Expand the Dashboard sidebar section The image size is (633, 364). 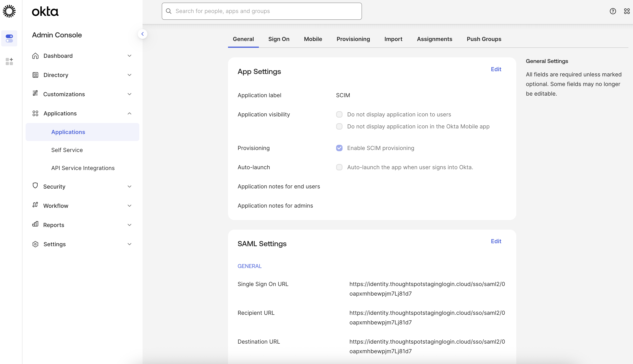(130, 56)
